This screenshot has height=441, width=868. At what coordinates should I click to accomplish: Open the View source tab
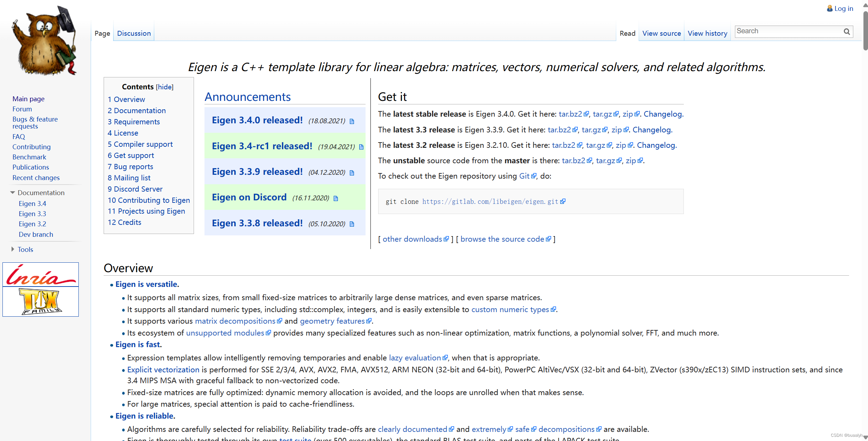coord(661,33)
